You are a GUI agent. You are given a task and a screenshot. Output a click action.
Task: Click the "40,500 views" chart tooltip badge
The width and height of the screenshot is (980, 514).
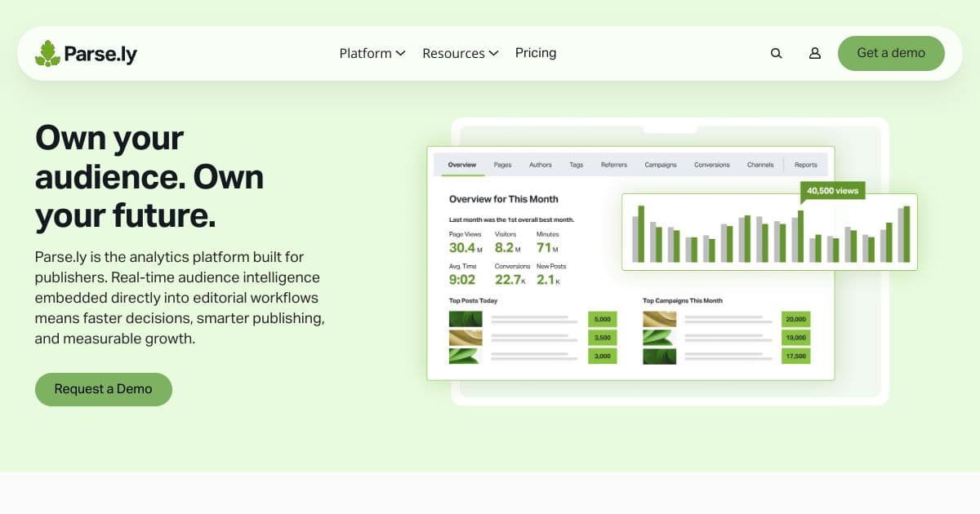[831, 190]
